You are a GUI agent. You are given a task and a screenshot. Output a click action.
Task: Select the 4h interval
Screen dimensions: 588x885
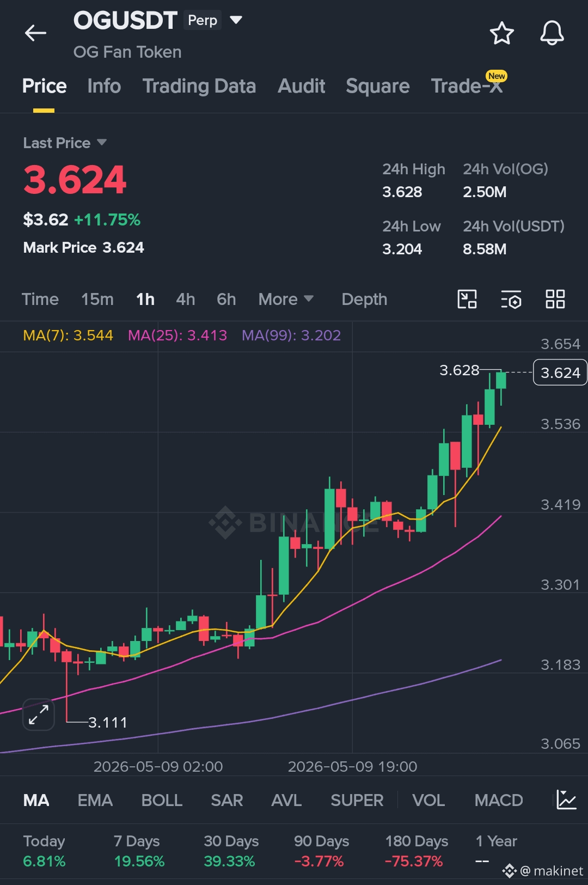pos(186,299)
